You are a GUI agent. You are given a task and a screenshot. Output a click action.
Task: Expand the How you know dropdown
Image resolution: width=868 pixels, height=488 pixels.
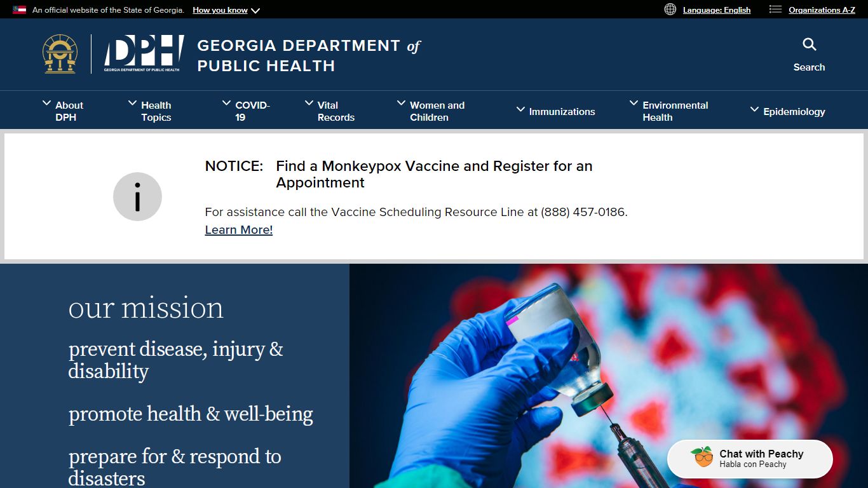coord(226,10)
